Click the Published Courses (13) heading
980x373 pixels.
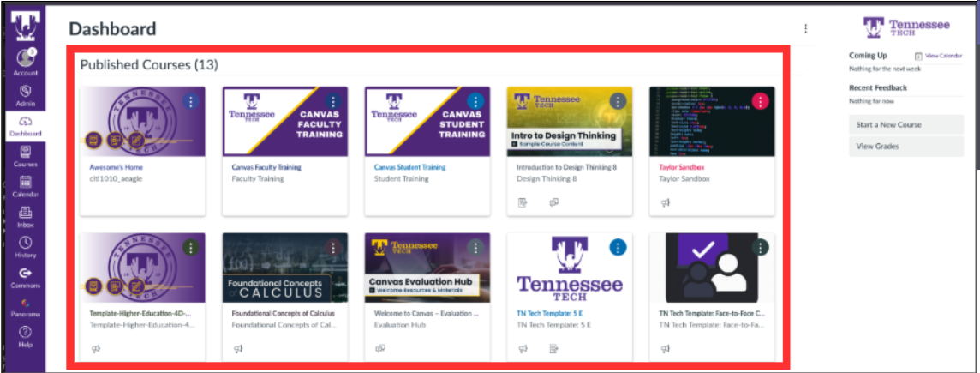point(149,64)
